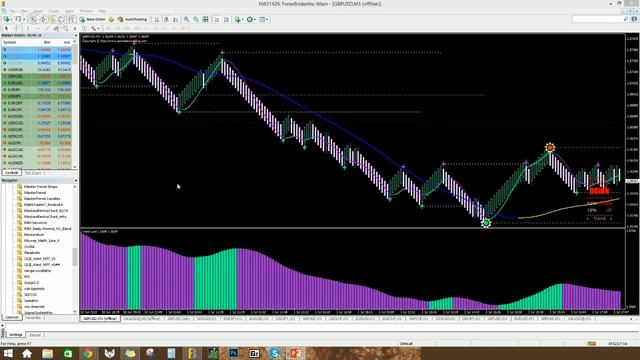The width and height of the screenshot is (640, 360).
Task: Click the candlestick chart type icon
Action: point(166,19)
